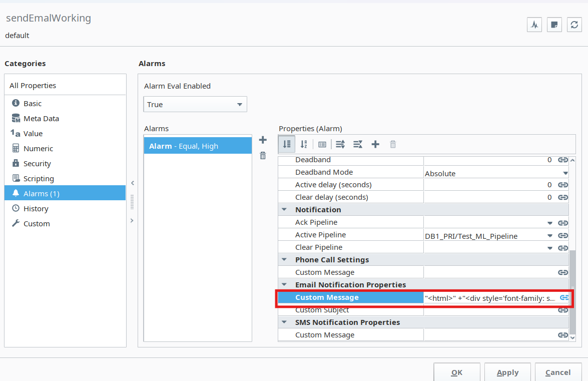Select All Properties category
Screen dimensions: 588x381
pyautogui.click(x=65, y=86)
